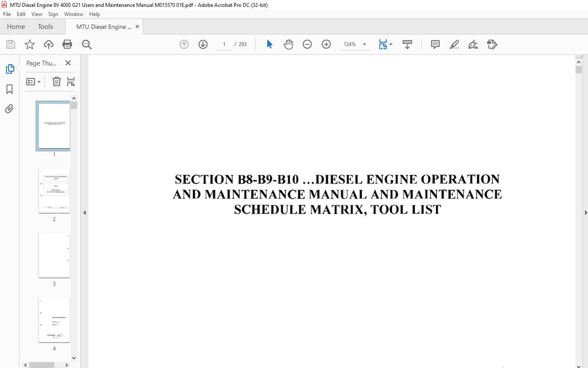Zoom in with plus button
588x368 pixels.
click(326, 44)
